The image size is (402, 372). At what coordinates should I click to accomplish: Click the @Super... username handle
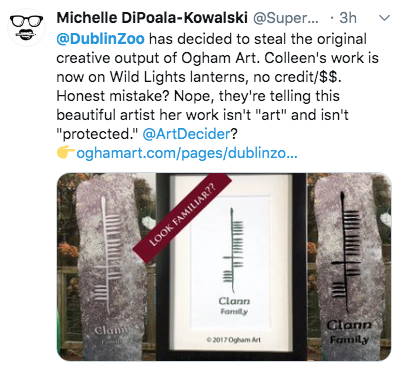coord(286,18)
